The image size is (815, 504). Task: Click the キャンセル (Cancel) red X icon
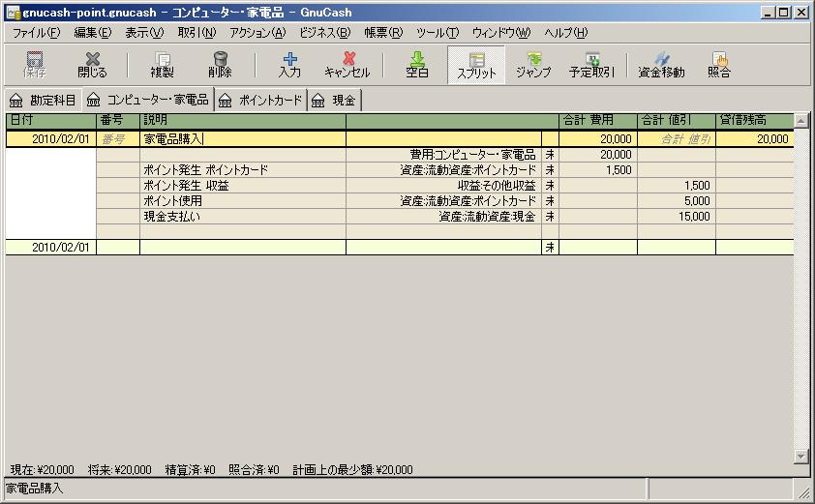349,58
